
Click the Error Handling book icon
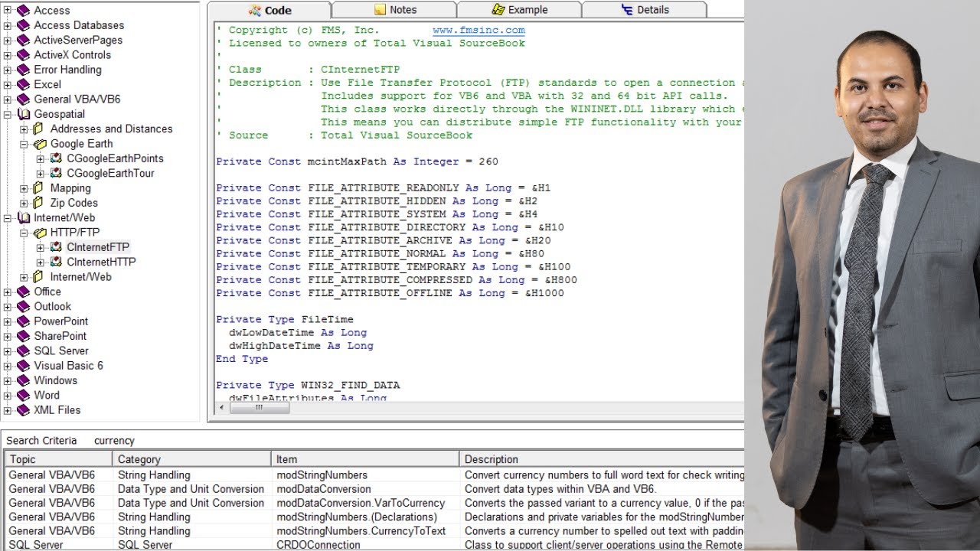[23, 70]
